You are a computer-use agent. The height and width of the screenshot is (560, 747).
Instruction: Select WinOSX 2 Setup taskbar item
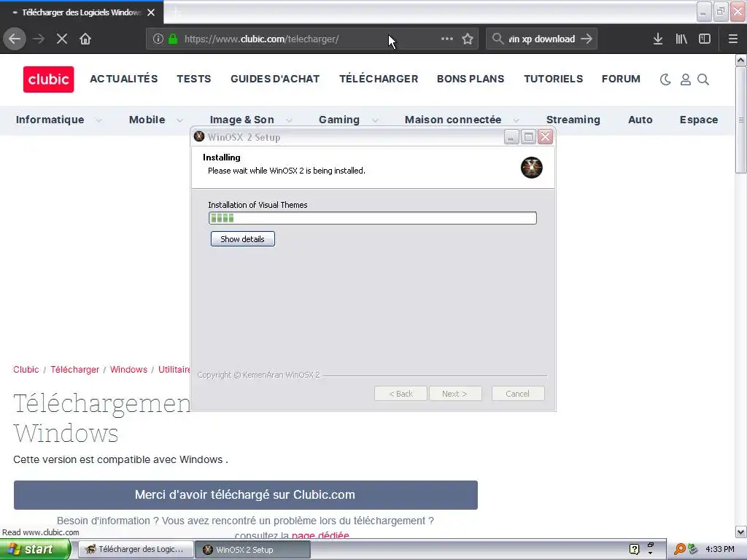[x=252, y=550]
